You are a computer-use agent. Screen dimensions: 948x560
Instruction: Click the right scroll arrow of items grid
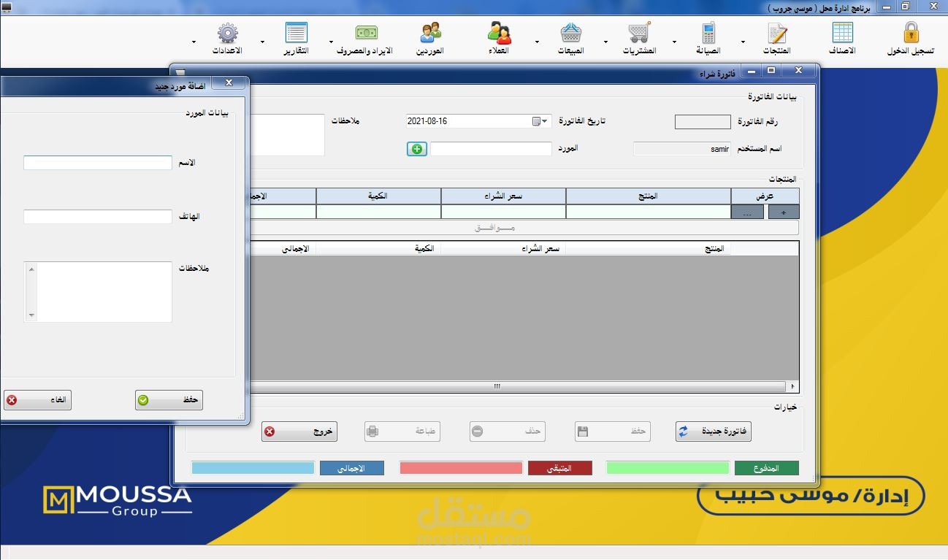click(793, 386)
